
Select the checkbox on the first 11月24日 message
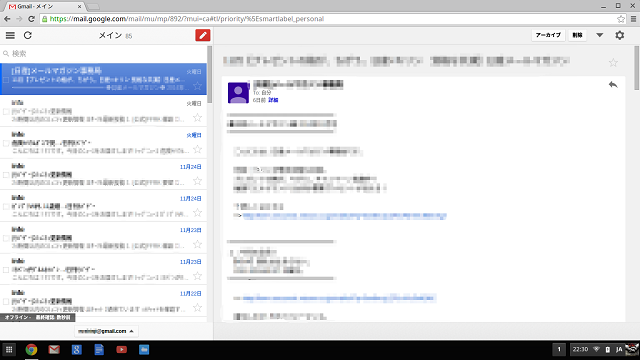pos(6,175)
